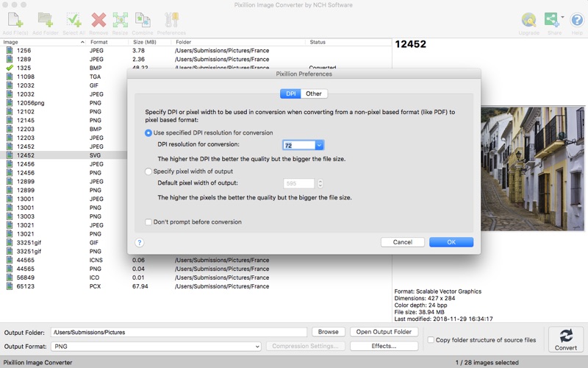Click the Effects... button

(384, 346)
